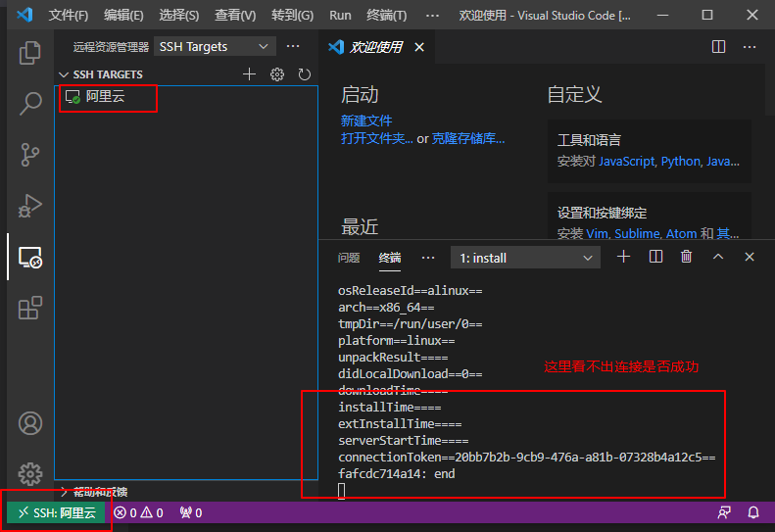The height and width of the screenshot is (532, 775).
Task: Click the platform==linux== terminal line
Action: [397, 341]
